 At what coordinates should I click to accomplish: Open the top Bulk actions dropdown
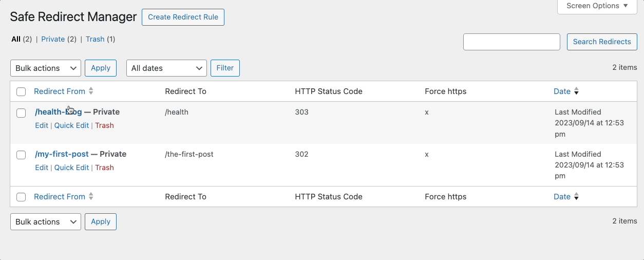click(x=45, y=68)
